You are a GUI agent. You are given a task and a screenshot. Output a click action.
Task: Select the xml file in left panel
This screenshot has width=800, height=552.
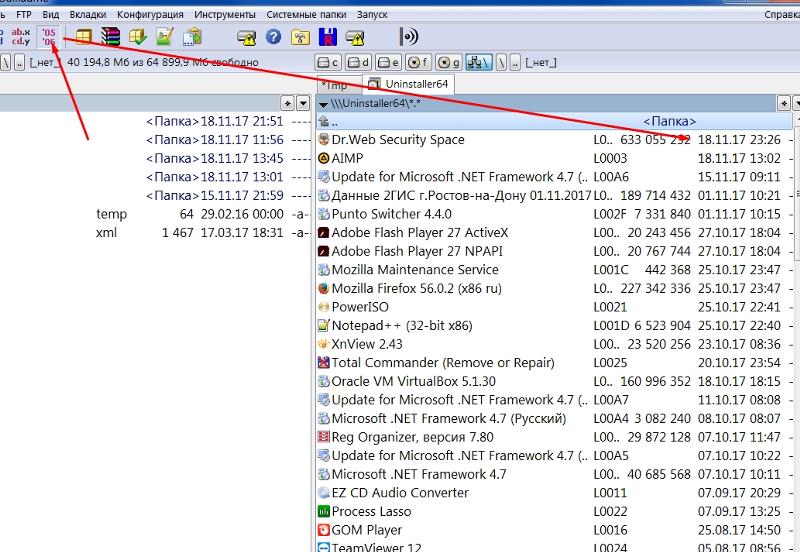pos(155,233)
